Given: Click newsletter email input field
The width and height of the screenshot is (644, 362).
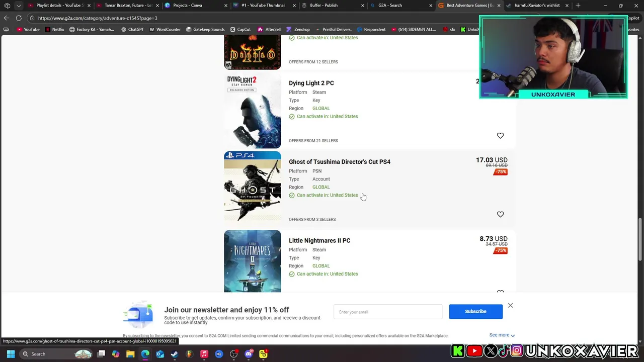Looking at the screenshot, I should coord(388,312).
